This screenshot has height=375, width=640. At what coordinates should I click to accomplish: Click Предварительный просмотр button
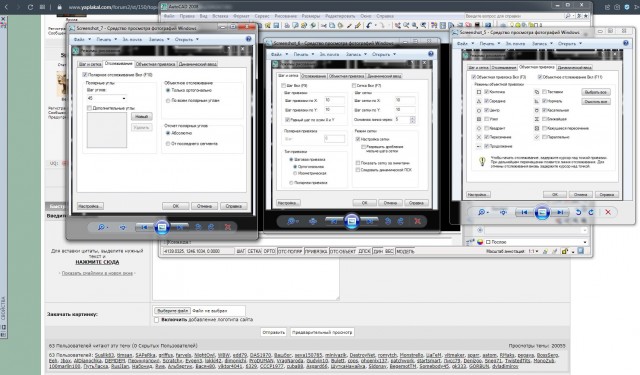(x=322, y=332)
